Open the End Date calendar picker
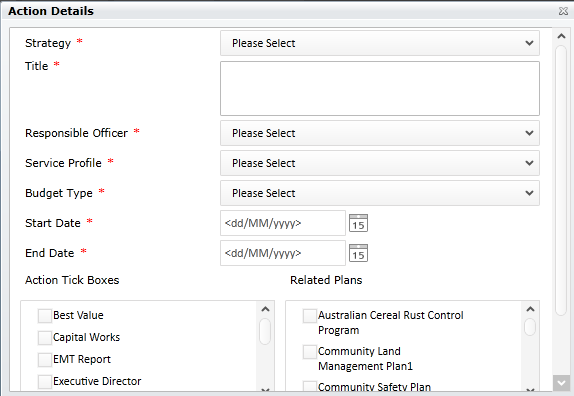The width and height of the screenshot is (574, 396). point(358,253)
